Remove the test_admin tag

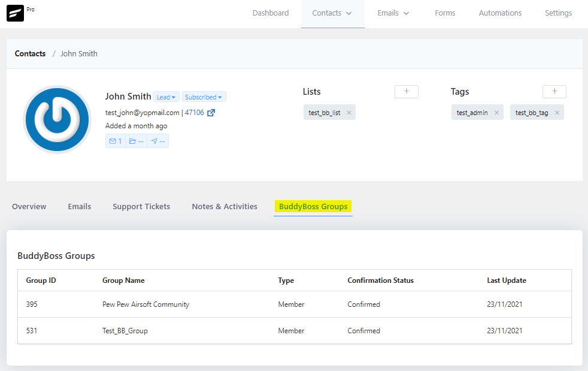[496, 112]
